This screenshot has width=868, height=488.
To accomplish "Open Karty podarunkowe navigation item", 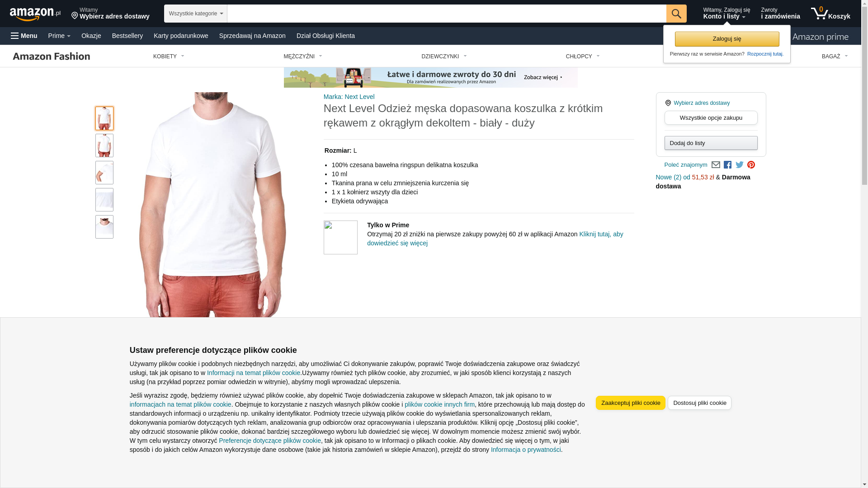I will point(181,36).
